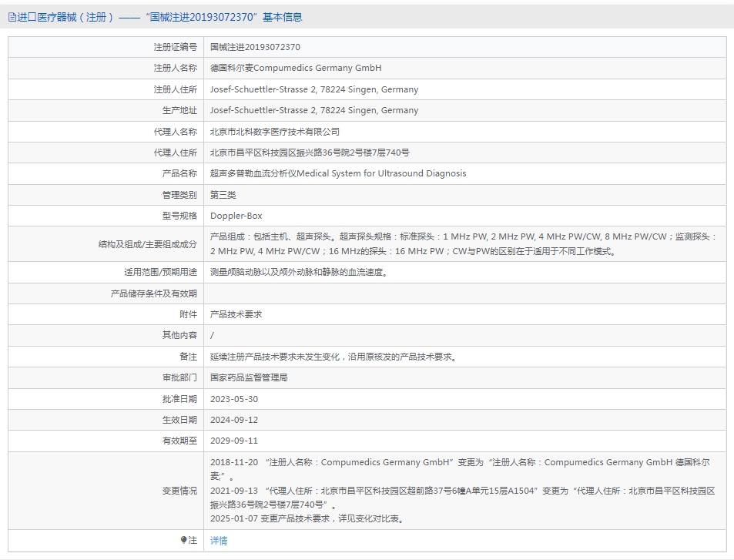
Task: Click the document icon in the page header
Action: pos(12,17)
